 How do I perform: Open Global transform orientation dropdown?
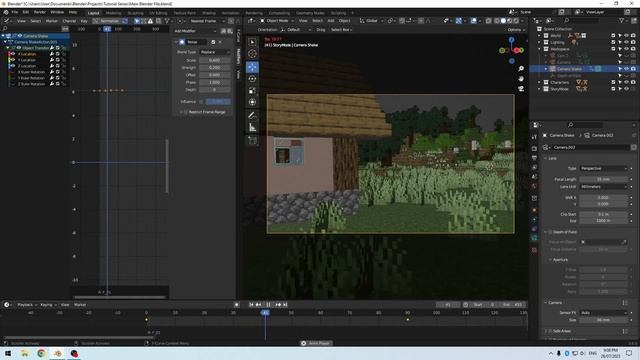(x=371, y=20)
